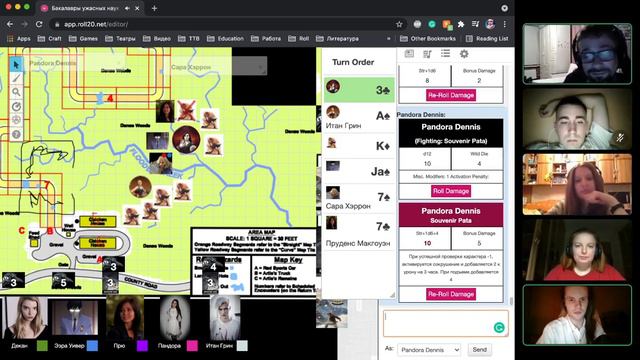The width and height of the screenshot is (640, 360).
Task: Click Пандора's pink color swatch
Action: tap(192, 346)
